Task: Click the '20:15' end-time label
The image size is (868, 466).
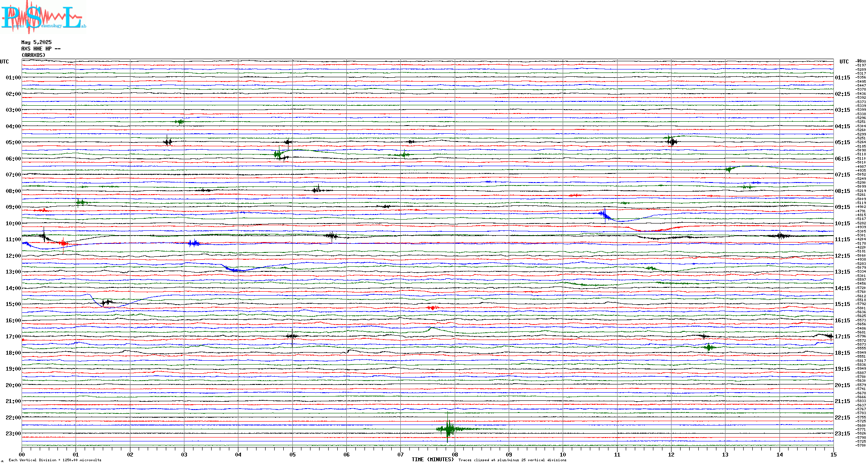Action: [x=843, y=385]
